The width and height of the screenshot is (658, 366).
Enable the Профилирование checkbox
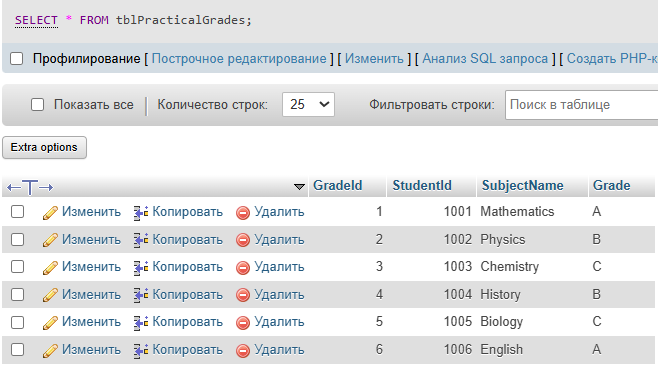pos(16,59)
